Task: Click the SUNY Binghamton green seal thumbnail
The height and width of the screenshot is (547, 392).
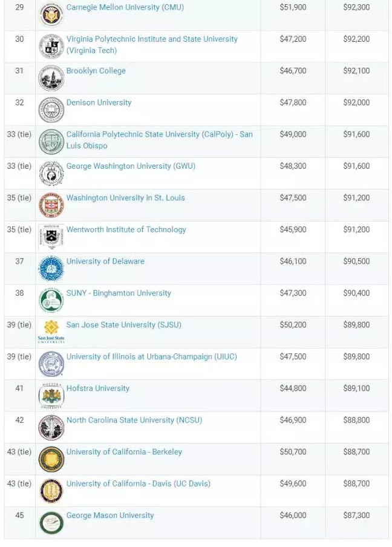Action: pos(51,300)
